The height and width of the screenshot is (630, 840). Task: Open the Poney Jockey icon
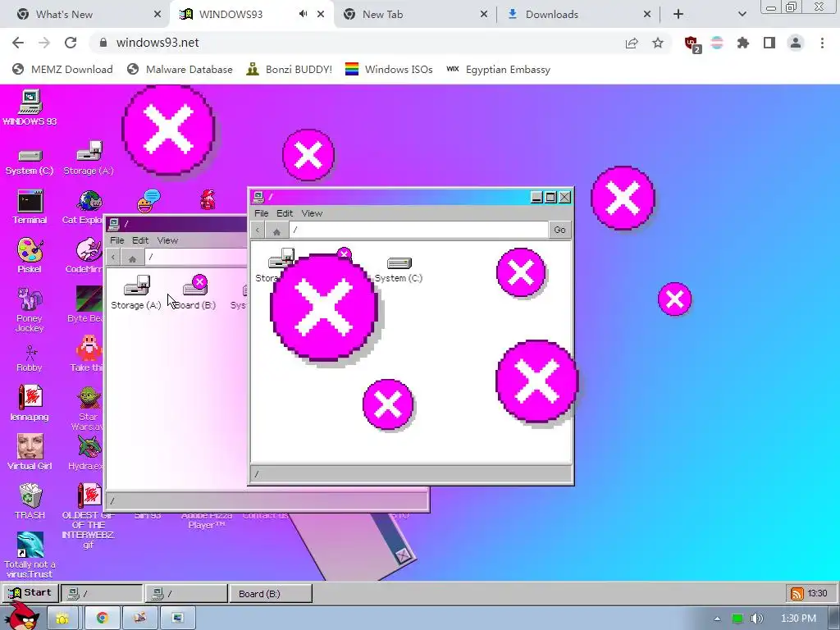tap(30, 309)
